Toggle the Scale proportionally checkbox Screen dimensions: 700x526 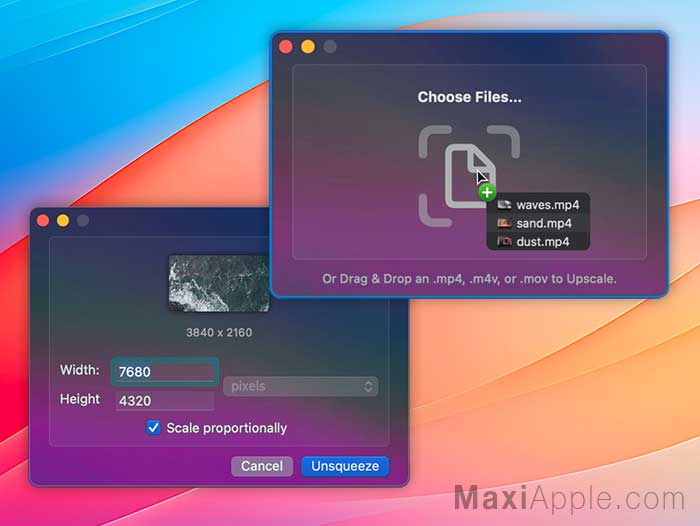click(153, 428)
